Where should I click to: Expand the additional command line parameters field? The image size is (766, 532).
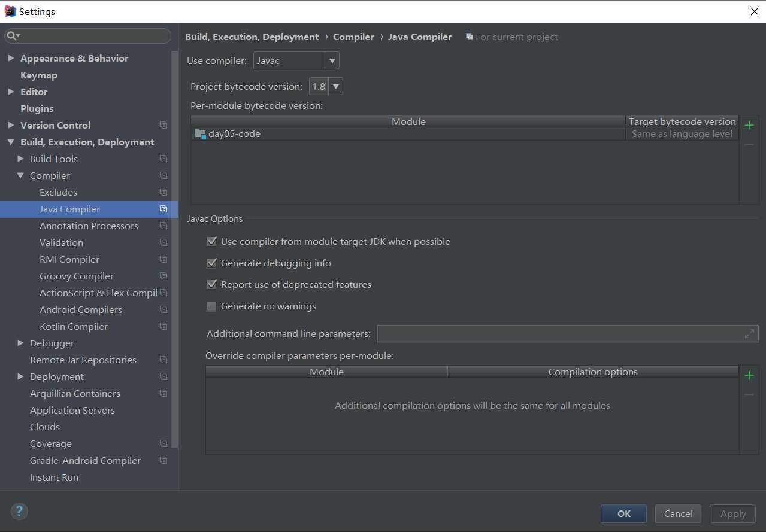pyautogui.click(x=749, y=333)
